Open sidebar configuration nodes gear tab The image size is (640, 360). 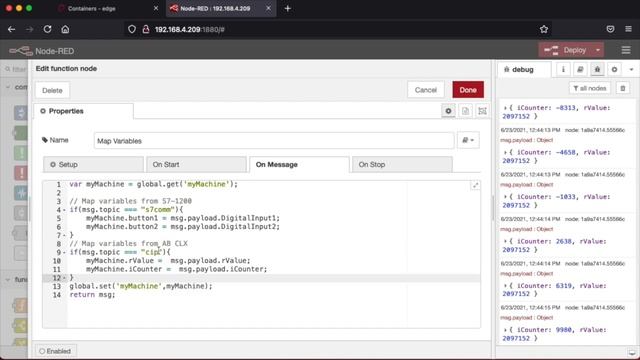click(614, 69)
